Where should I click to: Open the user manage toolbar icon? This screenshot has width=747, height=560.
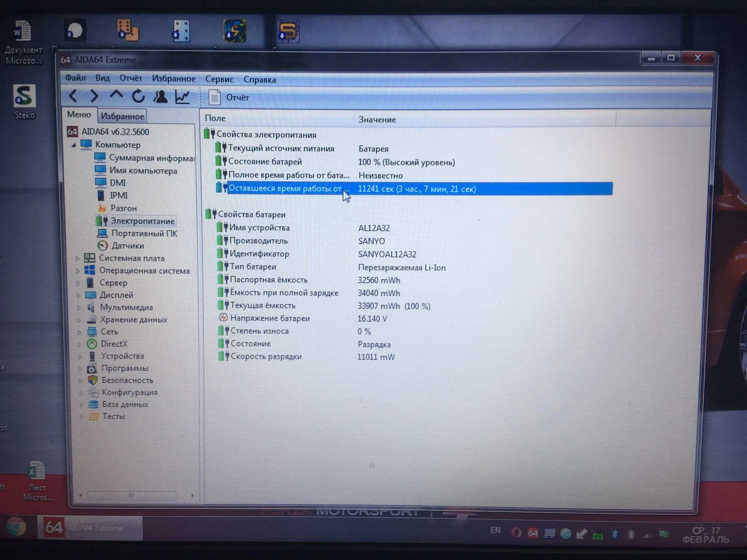click(161, 97)
